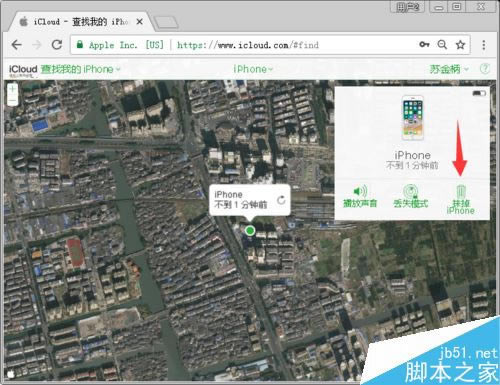
Task: Minimize the browser window
Action: coord(439,6)
